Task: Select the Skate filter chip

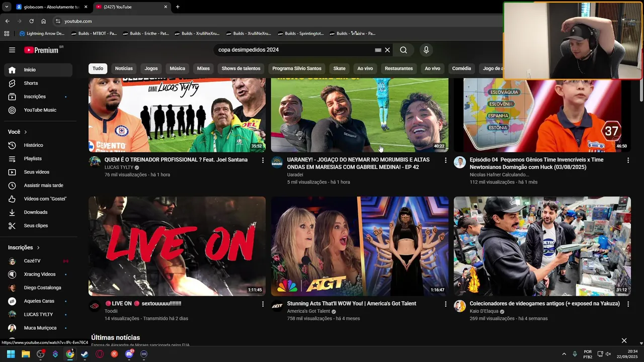Action: click(340, 68)
